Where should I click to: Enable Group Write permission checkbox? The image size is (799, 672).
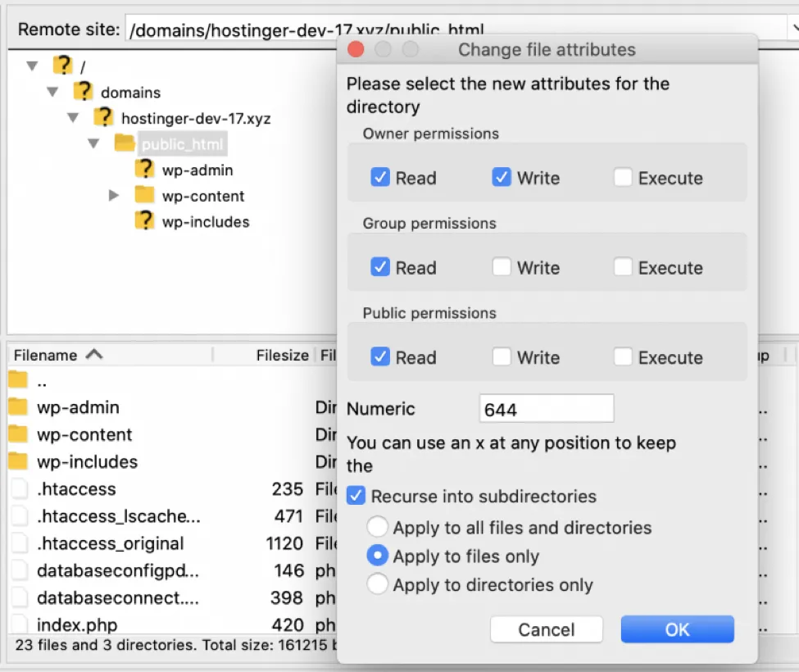pyautogui.click(x=502, y=267)
